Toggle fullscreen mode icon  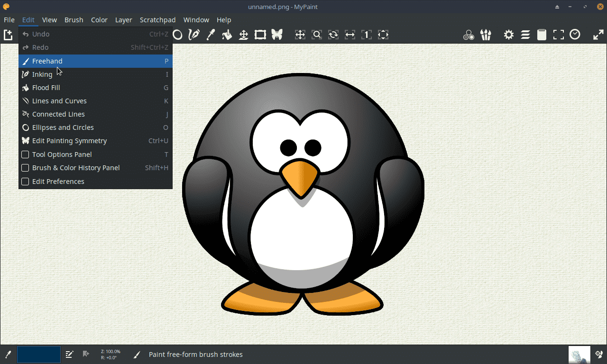(558, 34)
